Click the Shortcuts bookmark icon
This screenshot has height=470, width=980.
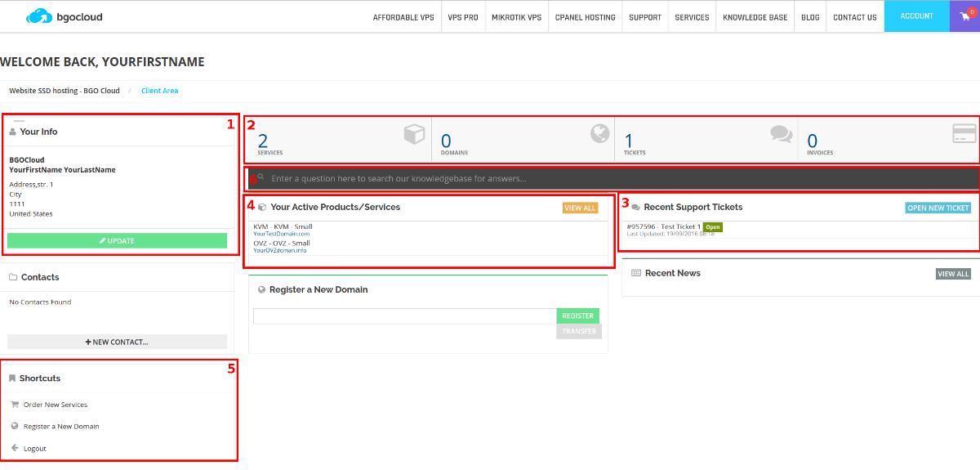coord(12,378)
